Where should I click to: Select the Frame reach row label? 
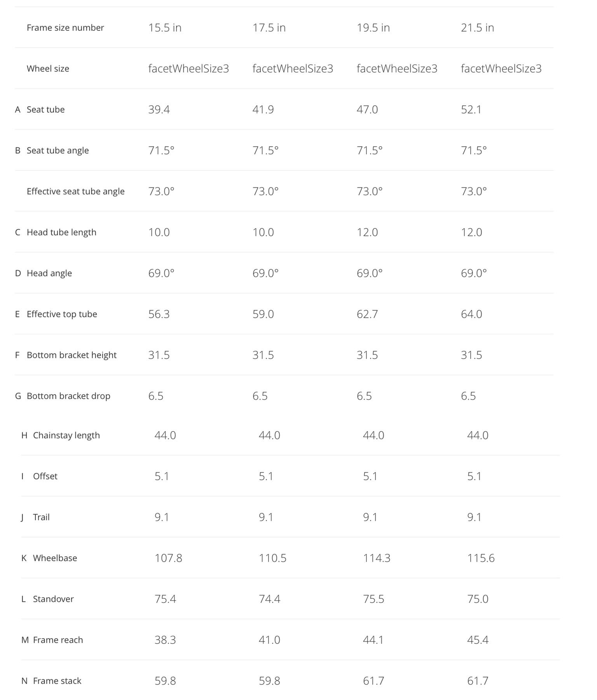(x=58, y=640)
